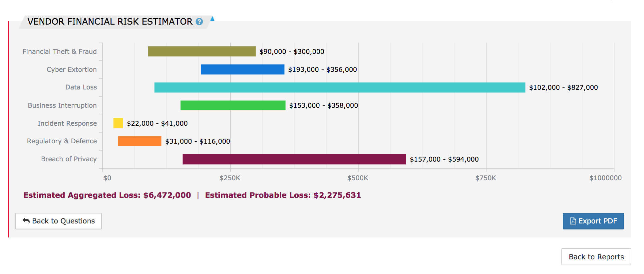Image resolution: width=644 pixels, height=274 pixels.
Task: Click the Back to Reports button
Action: tap(596, 257)
